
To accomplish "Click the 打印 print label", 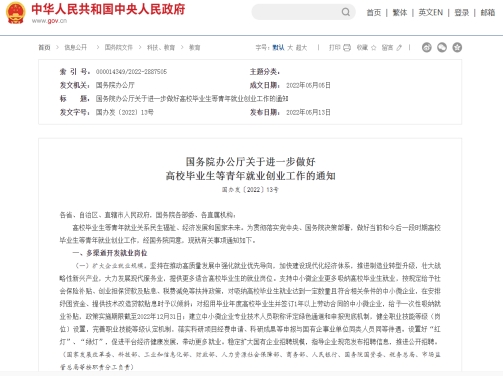I will 335,48.
